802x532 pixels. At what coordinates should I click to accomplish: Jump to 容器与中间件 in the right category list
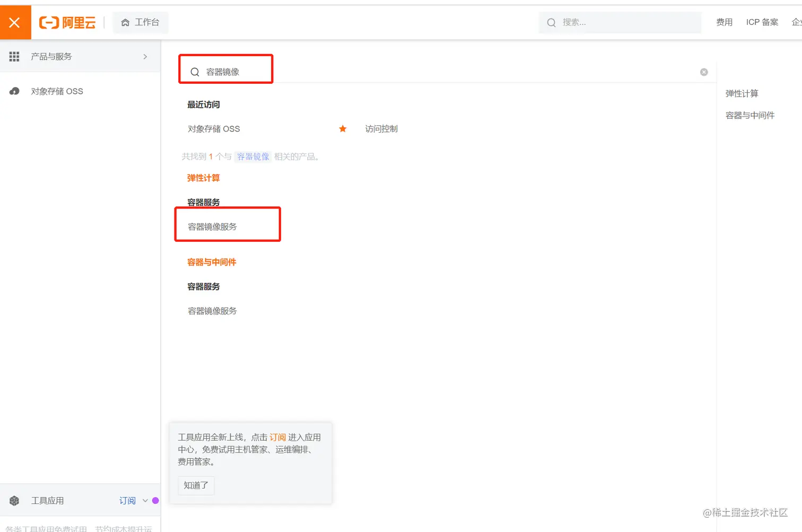point(750,115)
